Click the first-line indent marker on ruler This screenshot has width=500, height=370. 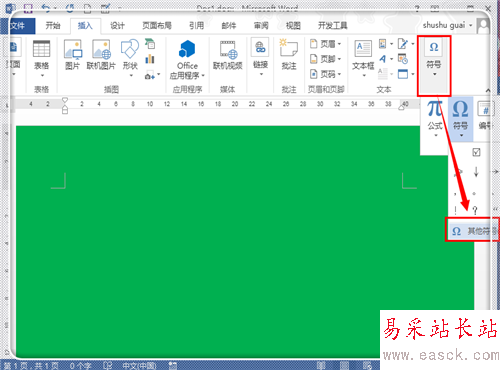(x=65, y=100)
